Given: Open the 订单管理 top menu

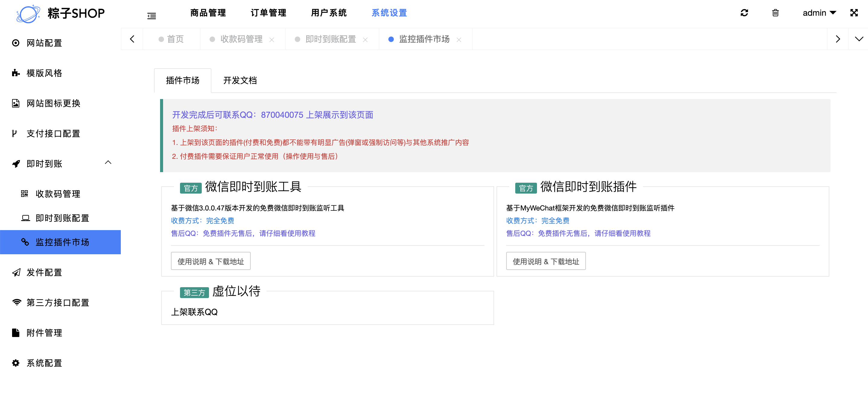Looking at the screenshot, I should [x=268, y=13].
